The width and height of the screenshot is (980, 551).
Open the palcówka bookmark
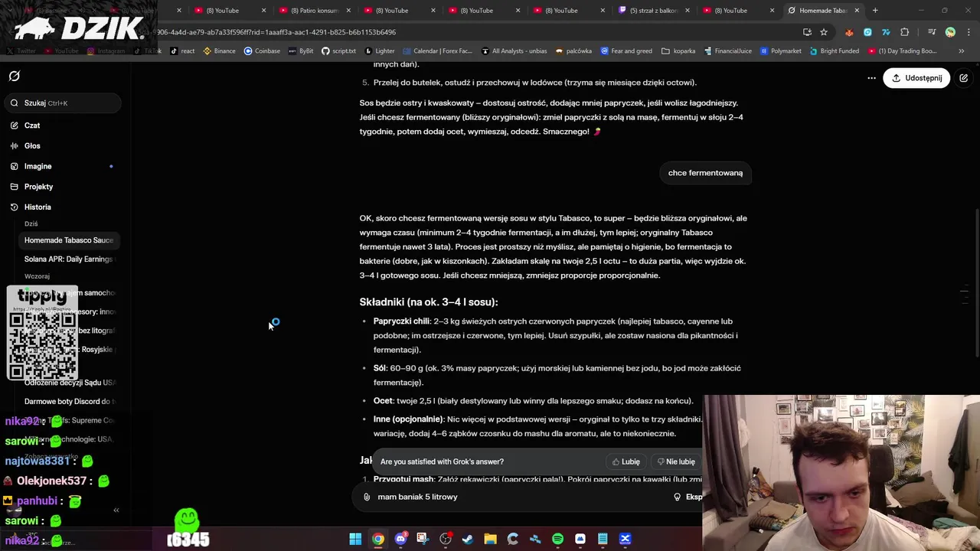coord(573,51)
